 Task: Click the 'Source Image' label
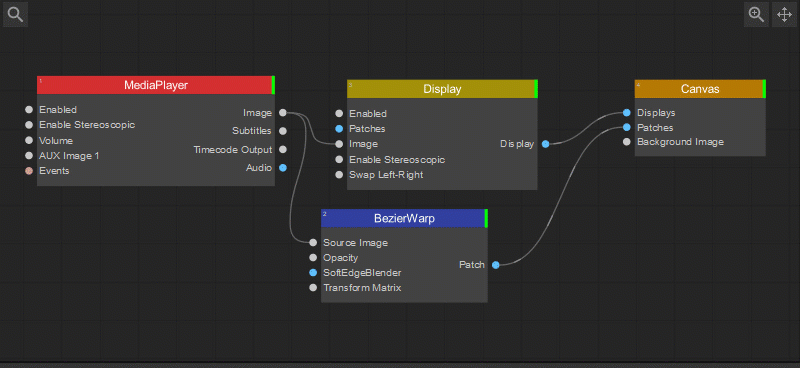(x=356, y=242)
